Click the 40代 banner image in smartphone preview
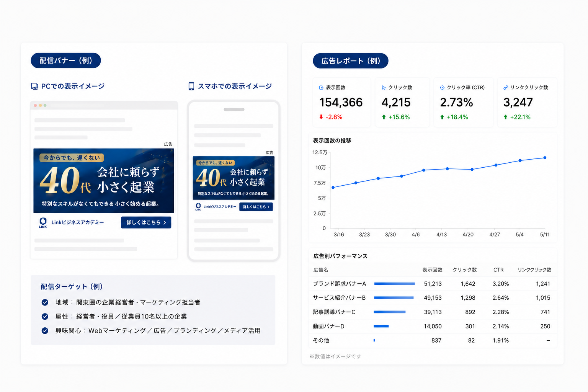This screenshot has width=588, height=392. click(x=234, y=178)
